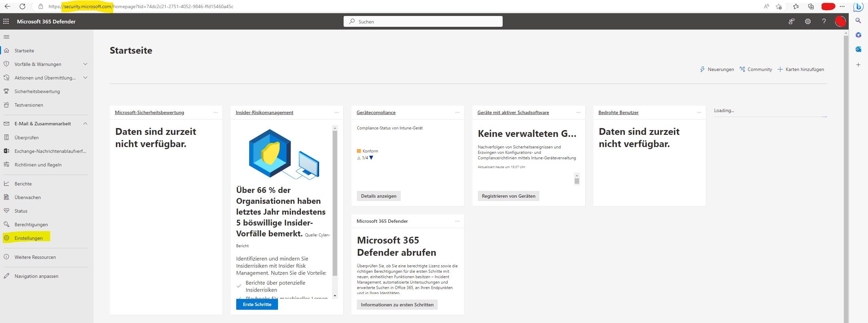The width and height of the screenshot is (868, 323).
Task: Open Insider-Risikomanagement card title link
Action: 264,112
